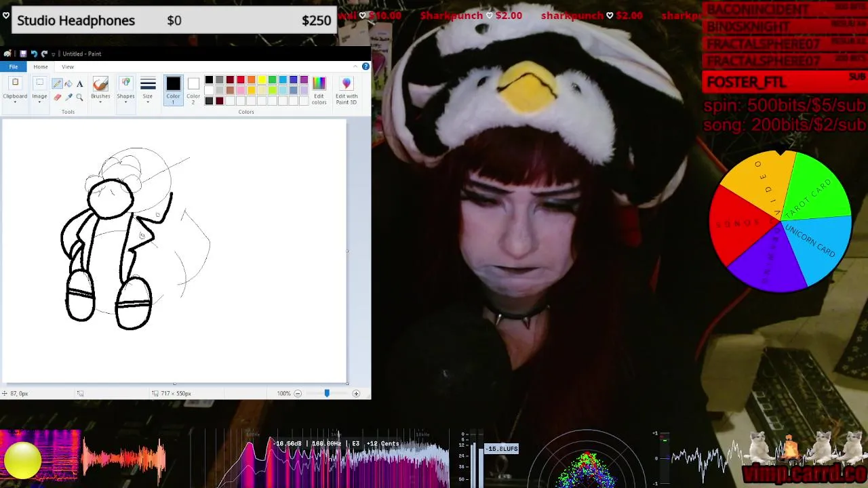This screenshot has width=868, height=488.
Task: Collapse the ribbon with the chevron
Action: pyautogui.click(x=355, y=66)
